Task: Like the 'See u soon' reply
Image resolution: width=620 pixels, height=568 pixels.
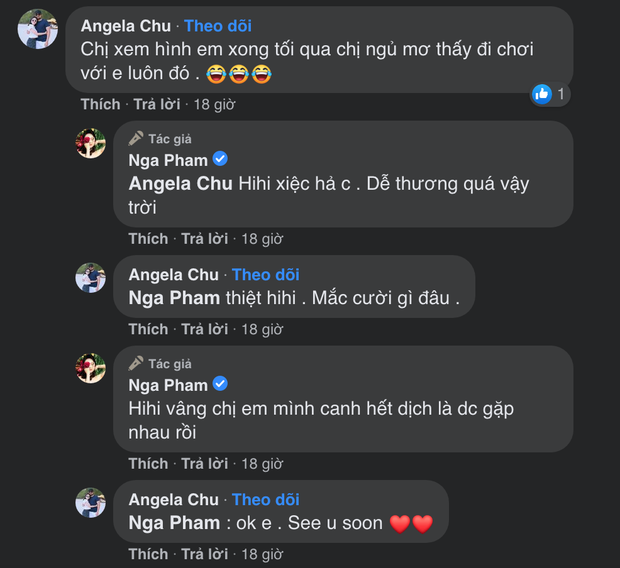Action: pyautogui.click(x=148, y=553)
